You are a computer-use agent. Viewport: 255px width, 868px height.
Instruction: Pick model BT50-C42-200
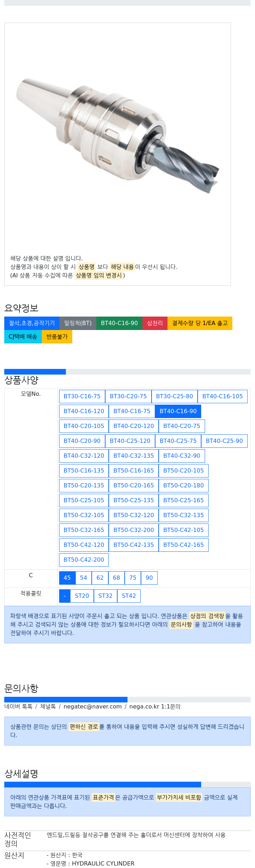coord(84,560)
